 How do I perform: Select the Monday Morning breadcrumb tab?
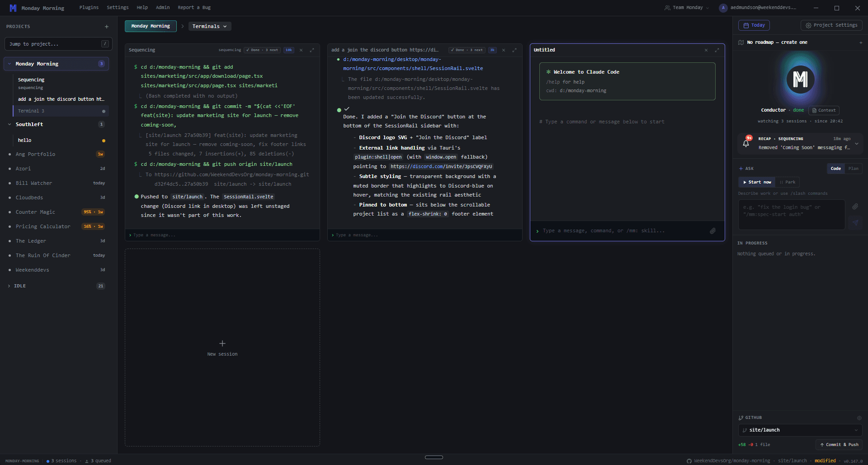point(151,26)
